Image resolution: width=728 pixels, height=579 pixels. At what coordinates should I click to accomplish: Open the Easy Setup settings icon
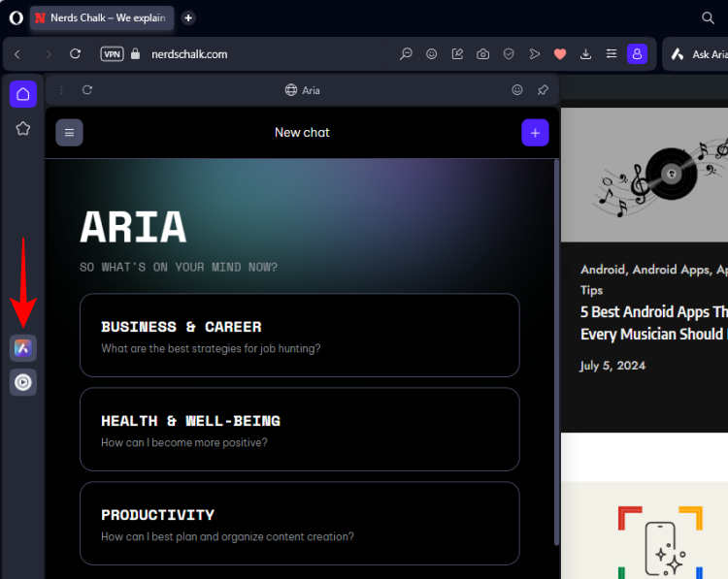(x=611, y=54)
